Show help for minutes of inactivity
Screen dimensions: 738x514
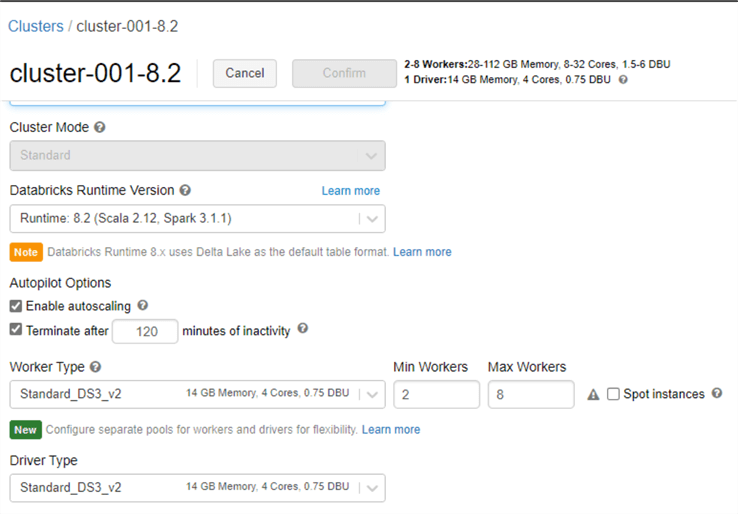point(303,329)
